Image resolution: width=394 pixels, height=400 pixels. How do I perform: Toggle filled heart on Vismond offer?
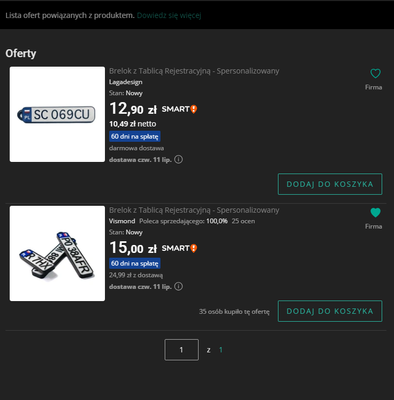tap(375, 212)
